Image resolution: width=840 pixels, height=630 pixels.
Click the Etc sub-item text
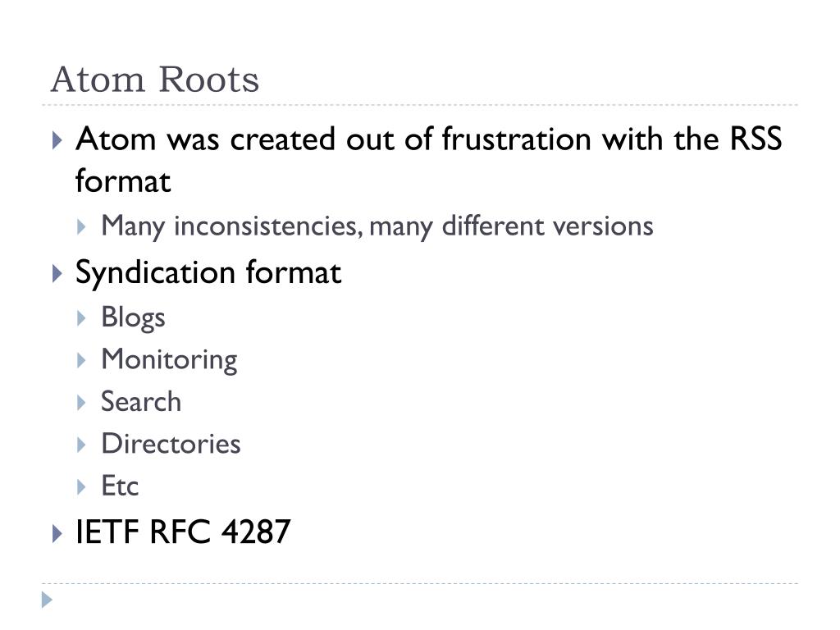click(x=120, y=486)
